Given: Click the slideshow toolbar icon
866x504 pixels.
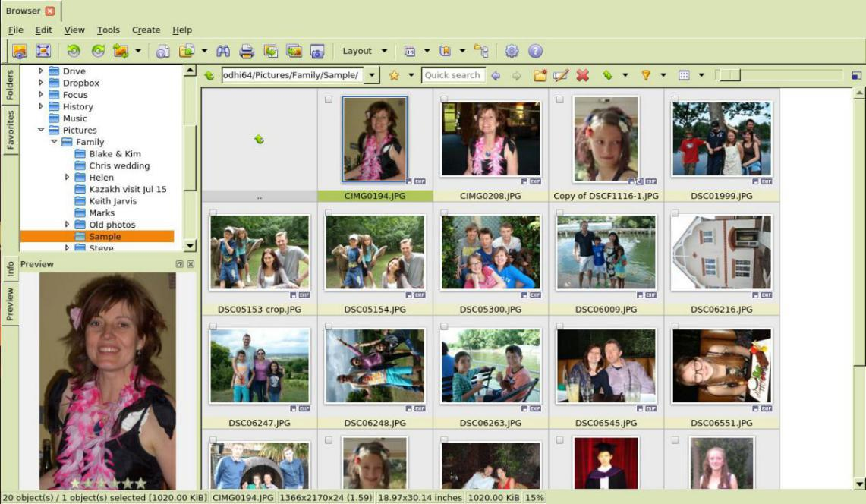Looking at the screenshot, I should pyautogui.click(x=294, y=52).
